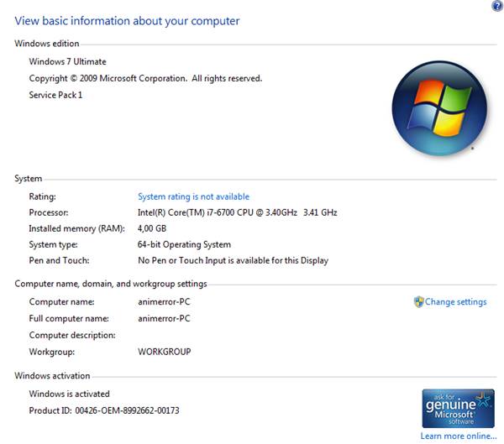
Task: Click animerror-PC beside 'Computer name:'
Action: [164, 302]
